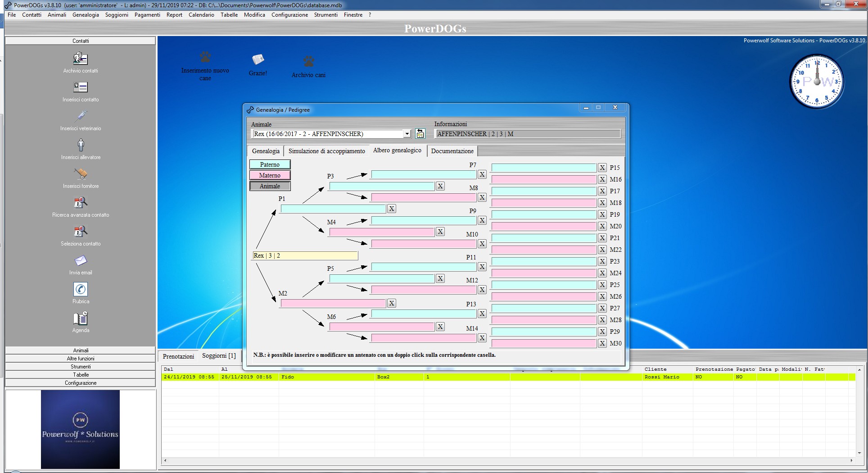Image resolution: width=868 pixels, height=473 pixels.
Task: Expand the Configurazione sidebar section
Action: [x=81, y=383]
